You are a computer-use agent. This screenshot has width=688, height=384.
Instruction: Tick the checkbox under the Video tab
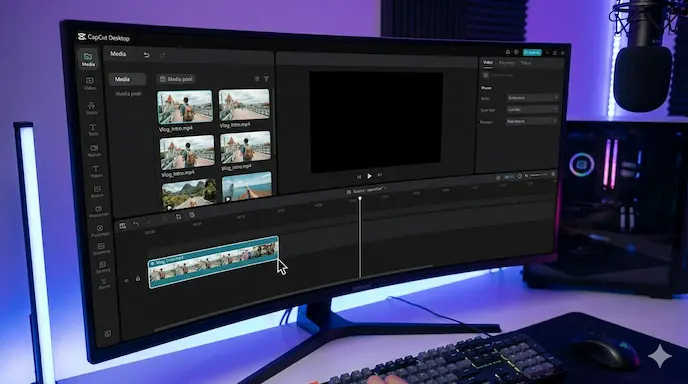[486, 75]
